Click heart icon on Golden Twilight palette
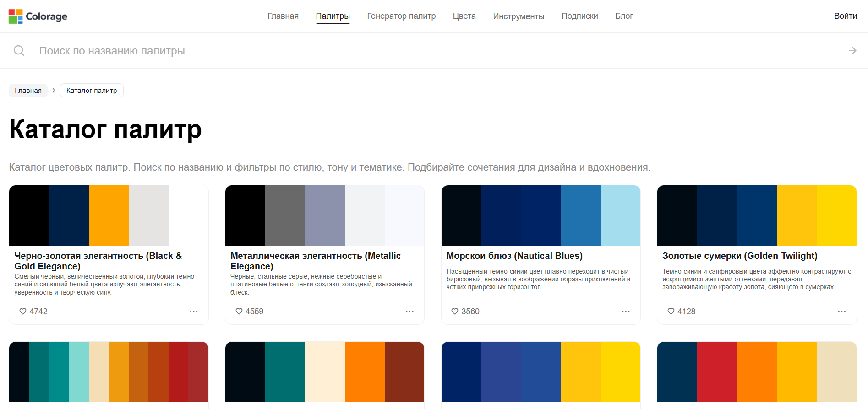 [x=671, y=312]
